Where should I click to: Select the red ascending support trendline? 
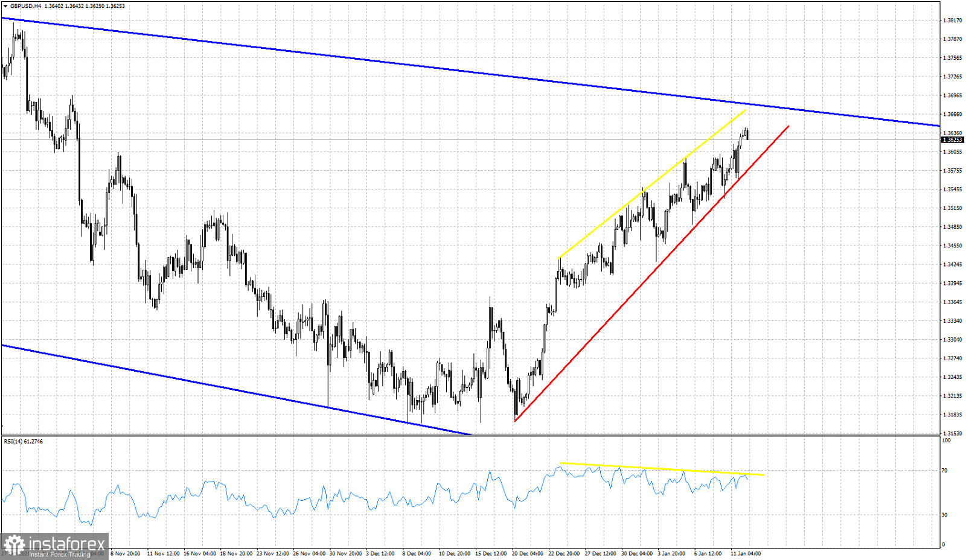pyautogui.click(x=651, y=274)
